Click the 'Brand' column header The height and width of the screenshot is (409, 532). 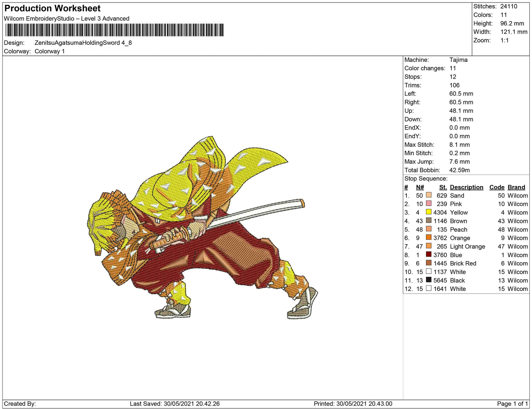(x=516, y=187)
